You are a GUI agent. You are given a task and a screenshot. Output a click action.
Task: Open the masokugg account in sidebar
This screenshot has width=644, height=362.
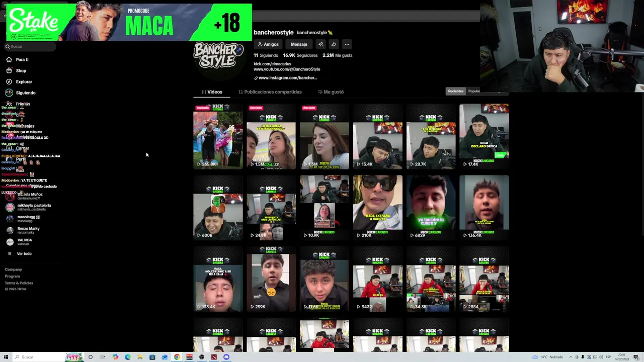click(x=24, y=218)
